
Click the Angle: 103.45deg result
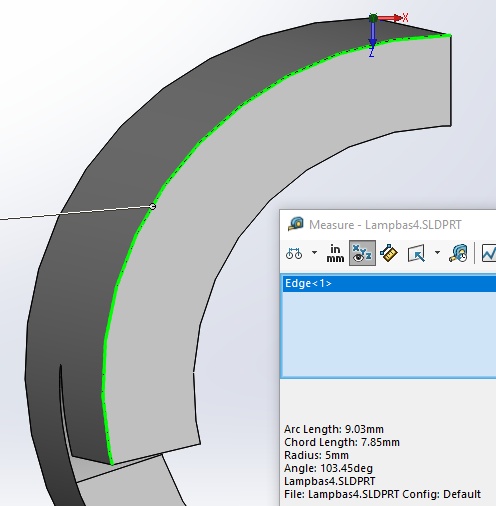328,468
